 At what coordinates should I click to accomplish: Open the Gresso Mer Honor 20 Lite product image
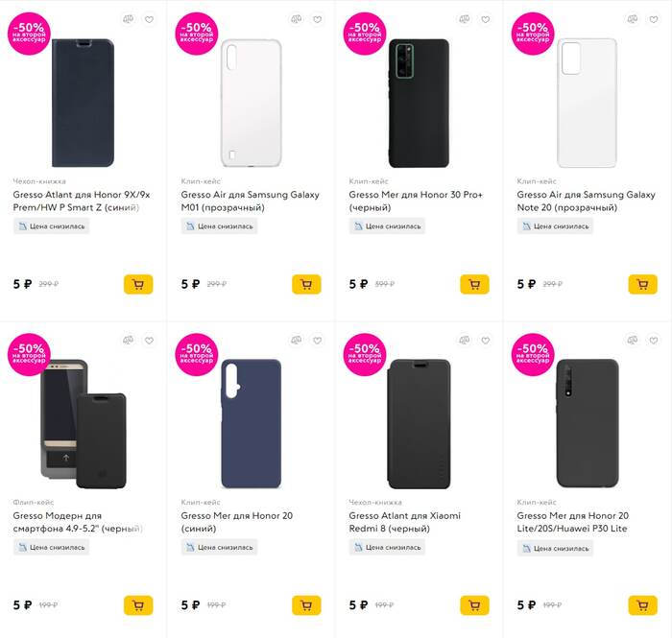(586, 423)
